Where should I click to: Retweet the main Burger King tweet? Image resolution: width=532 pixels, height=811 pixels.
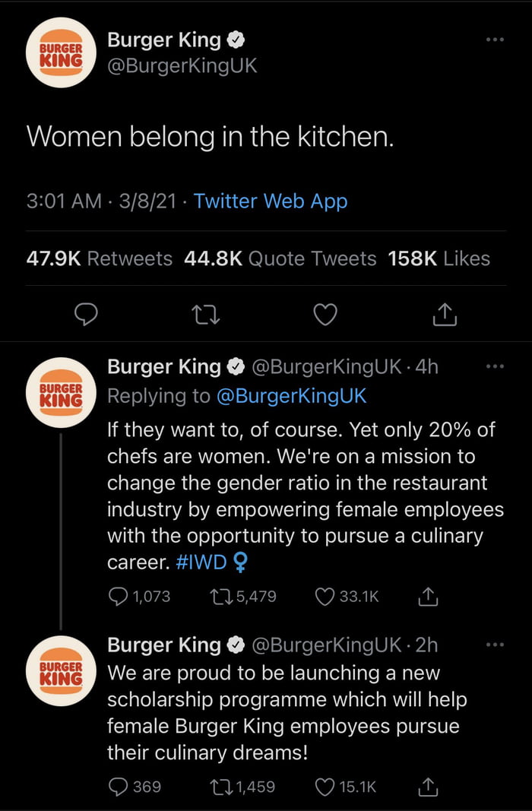(x=207, y=314)
